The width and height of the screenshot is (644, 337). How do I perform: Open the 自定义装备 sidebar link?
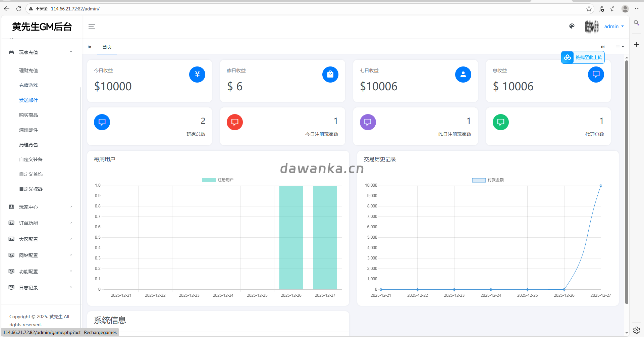pyautogui.click(x=31, y=159)
